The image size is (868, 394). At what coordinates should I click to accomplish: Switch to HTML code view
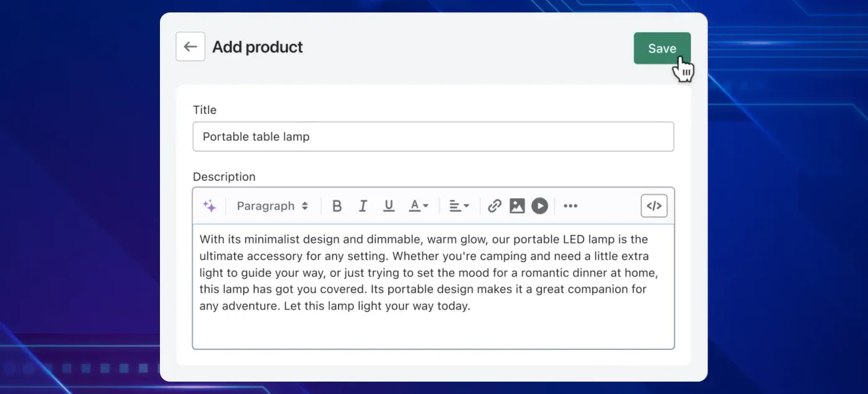(654, 206)
